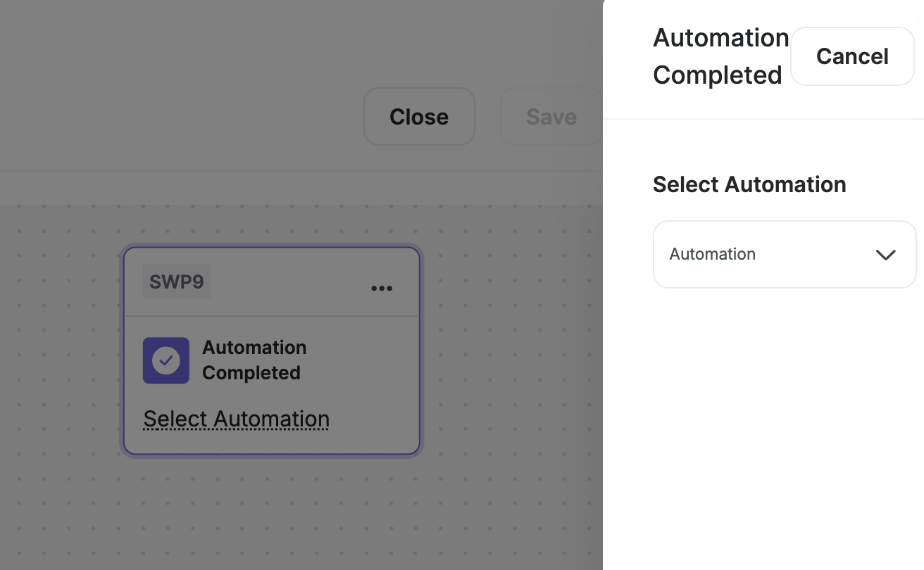Click the Select Automation heading in the panel
Viewport: 924px width, 570px height.
pyautogui.click(x=749, y=184)
